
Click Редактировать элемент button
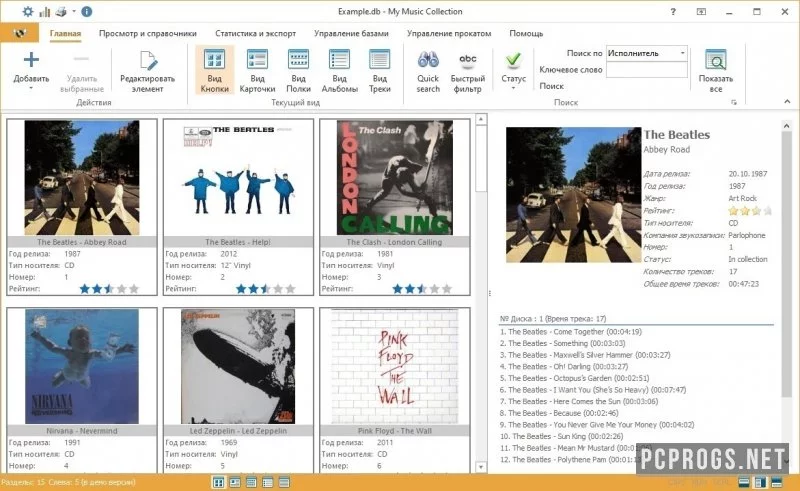147,71
